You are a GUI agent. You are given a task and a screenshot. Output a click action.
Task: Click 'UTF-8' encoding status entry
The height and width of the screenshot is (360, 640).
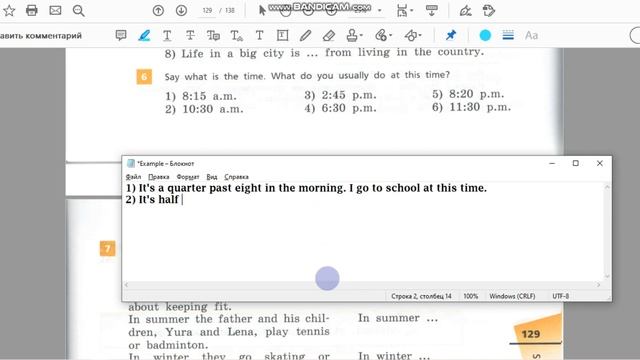pos(560,296)
